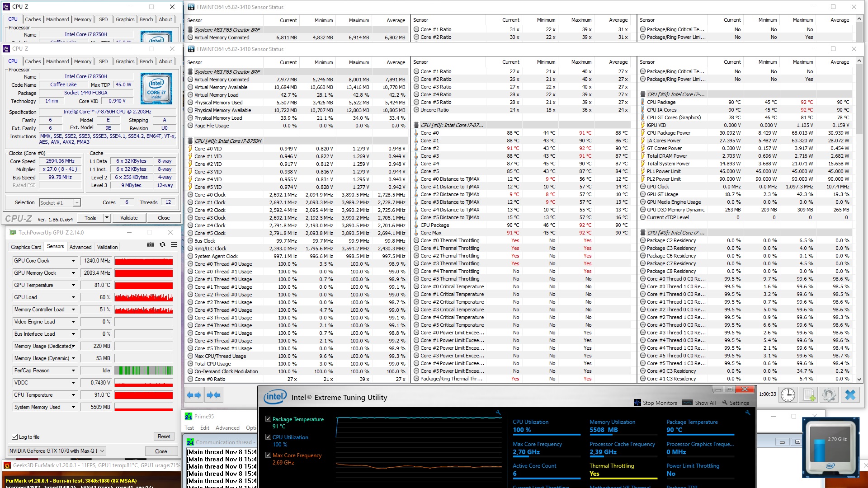868x488 pixels.
Task: Open Bench tab in front CPU-Z
Action: [146, 61]
